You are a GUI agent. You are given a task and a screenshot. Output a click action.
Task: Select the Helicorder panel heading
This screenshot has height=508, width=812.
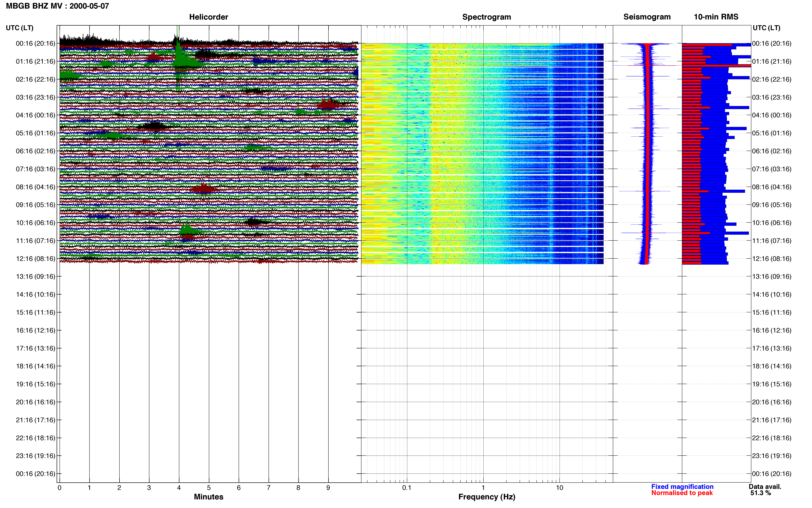pos(209,17)
